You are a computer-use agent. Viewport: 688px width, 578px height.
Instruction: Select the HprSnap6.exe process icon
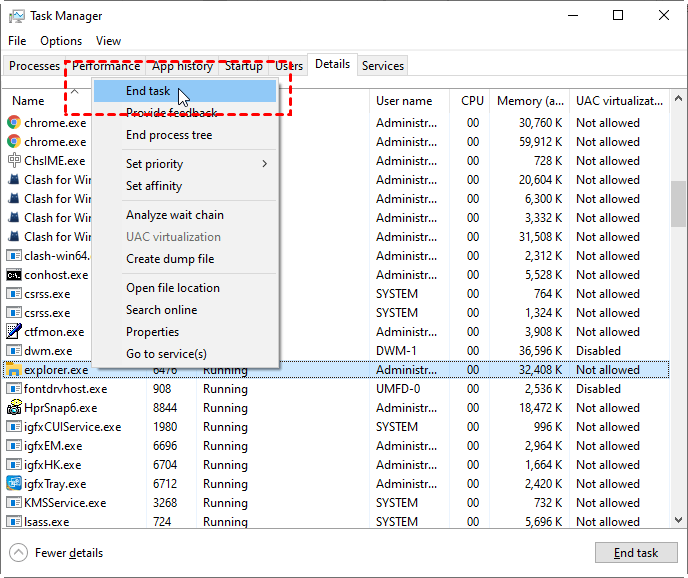[x=14, y=408]
